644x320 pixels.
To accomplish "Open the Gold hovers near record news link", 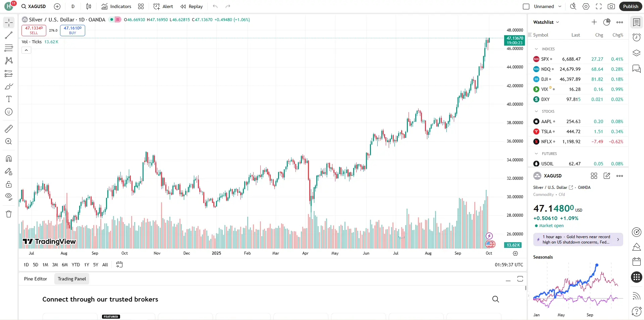I will tap(578, 239).
